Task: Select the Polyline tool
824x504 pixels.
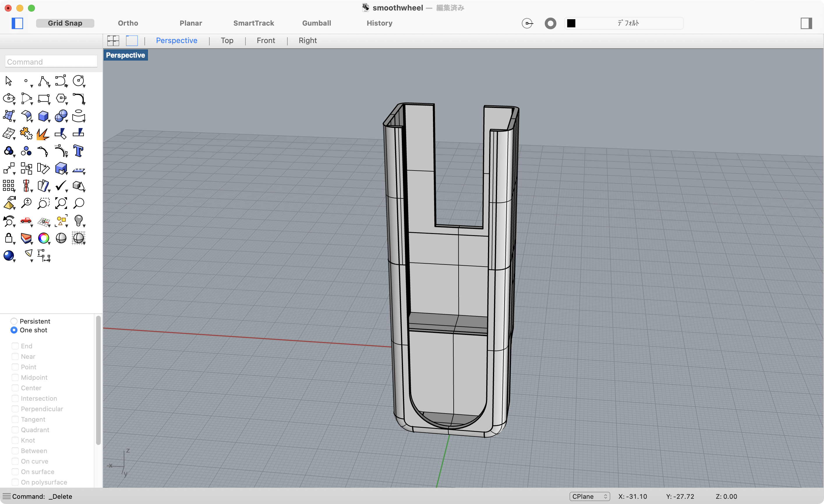Action: coord(43,81)
